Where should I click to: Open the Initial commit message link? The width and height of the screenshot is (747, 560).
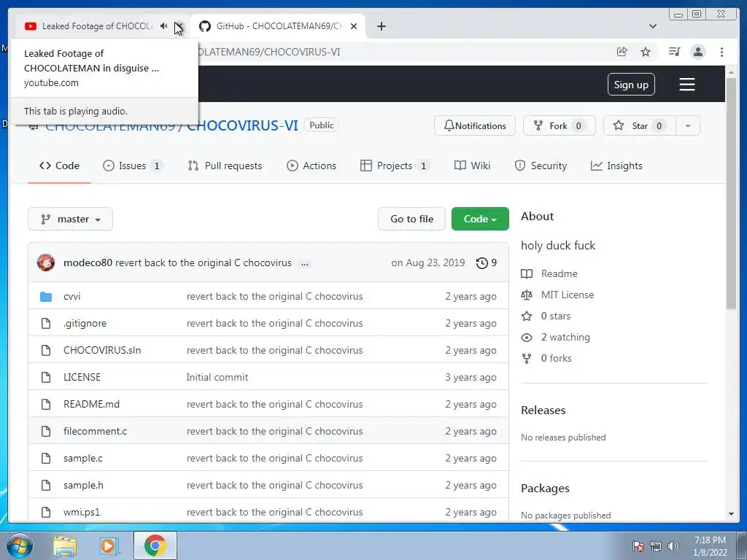[217, 377]
